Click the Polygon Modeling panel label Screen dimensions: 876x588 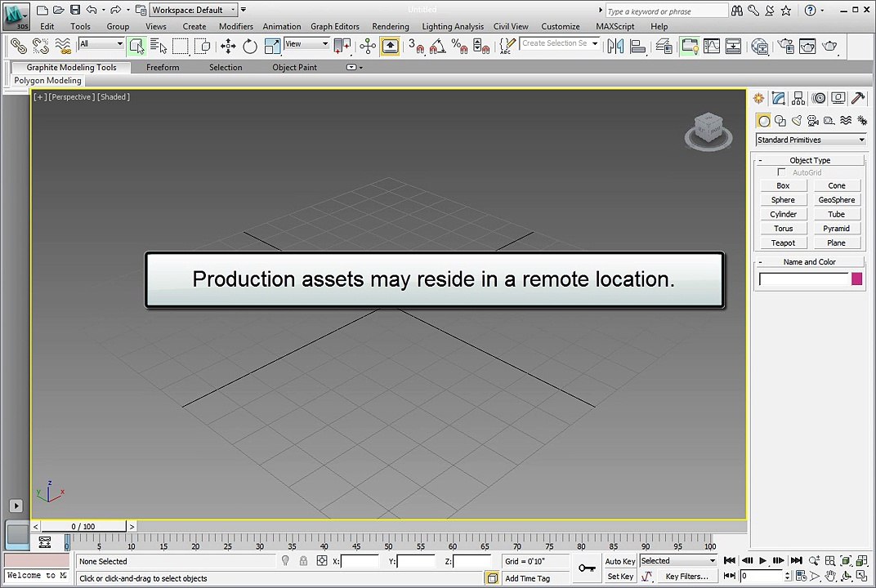(x=47, y=80)
